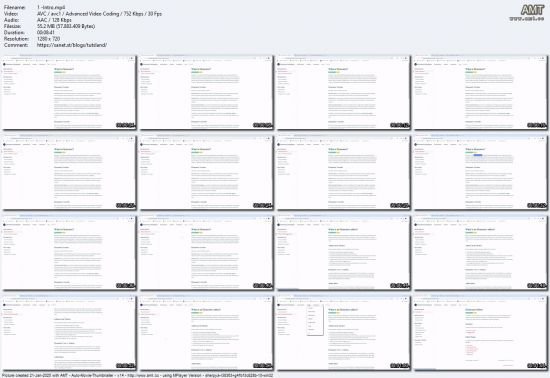The image size is (550, 378).
Task: Select the duration value '00:08:41'
Action: [x=46, y=33]
